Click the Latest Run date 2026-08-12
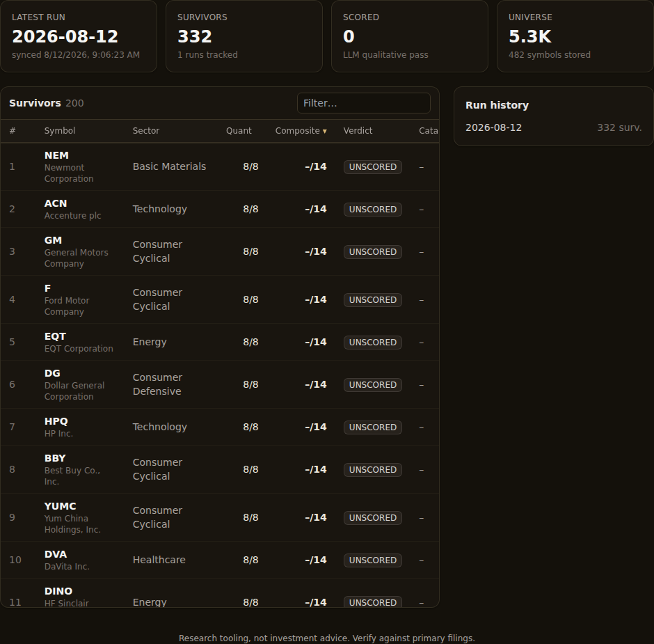The image size is (654, 644). (x=65, y=36)
